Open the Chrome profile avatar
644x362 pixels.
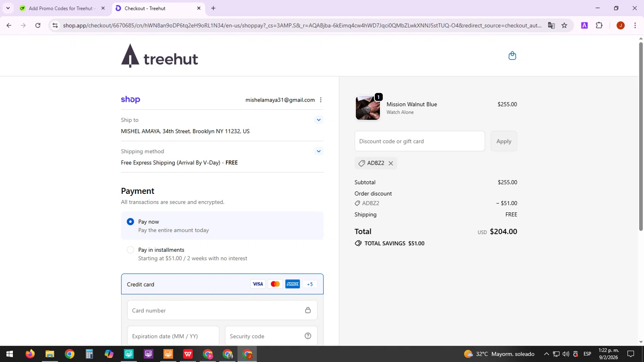tap(620, 25)
